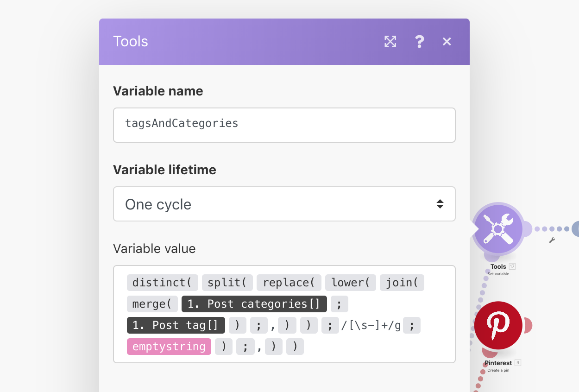Click the replace( function token
The height and width of the screenshot is (392, 579).
coord(289,283)
